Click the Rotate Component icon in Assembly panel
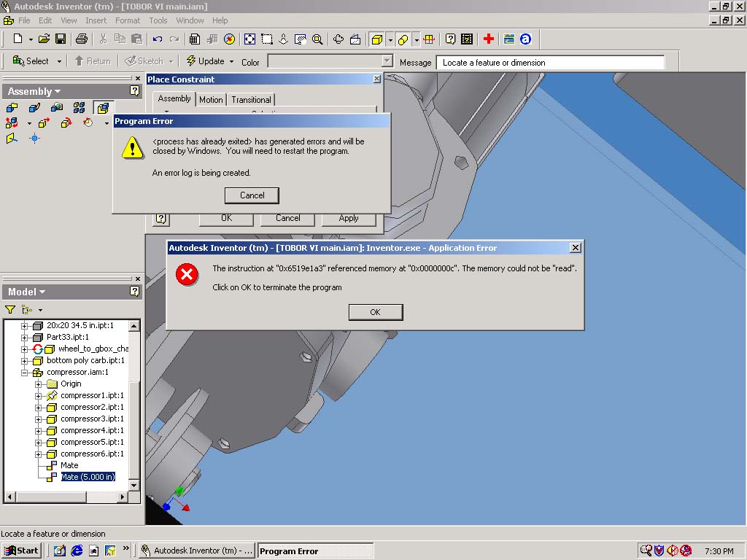 click(x=66, y=123)
